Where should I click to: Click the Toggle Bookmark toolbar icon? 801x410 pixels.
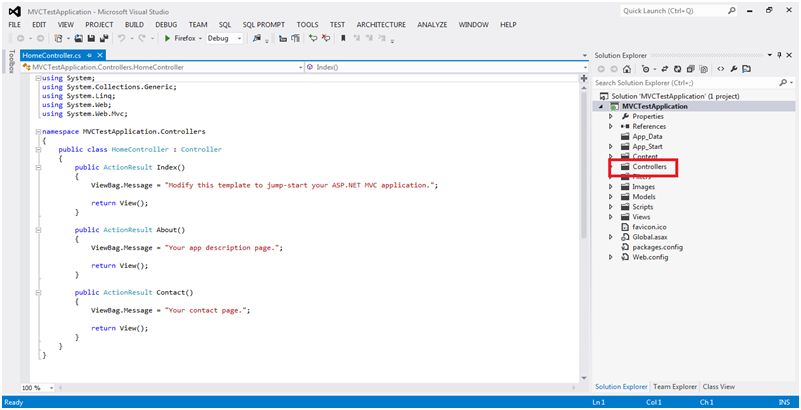pyautogui.click(x=343, y=38)
